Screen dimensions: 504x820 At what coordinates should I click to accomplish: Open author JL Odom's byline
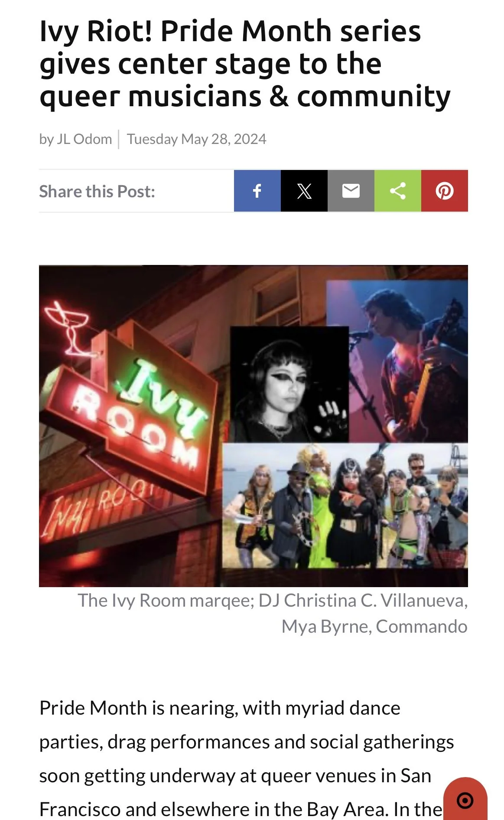pos(76,139)
